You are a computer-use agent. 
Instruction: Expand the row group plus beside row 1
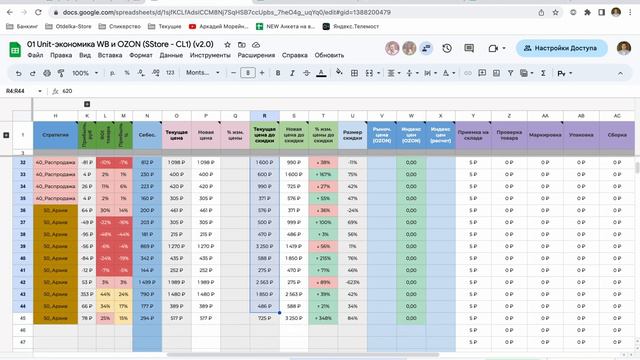point(6,135)
